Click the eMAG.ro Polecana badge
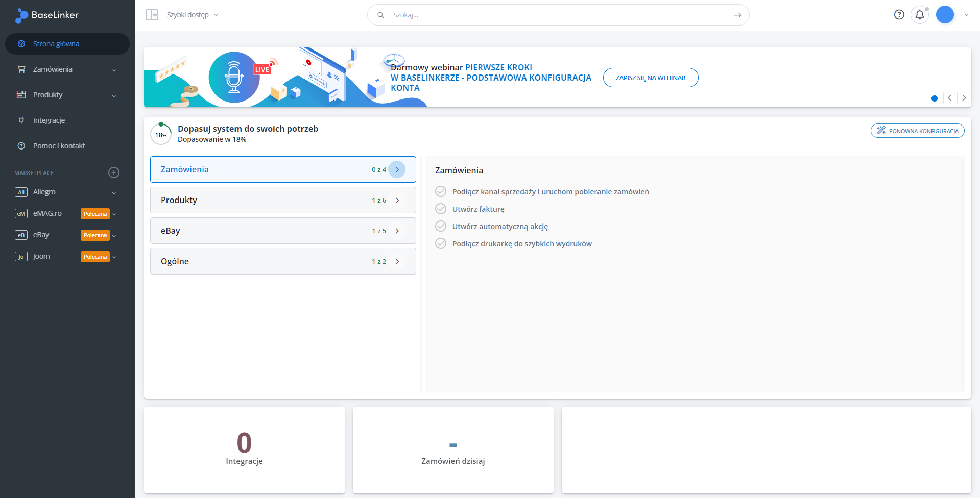The width and height of the screenshot is (980, 498). (x=95, y=214)
